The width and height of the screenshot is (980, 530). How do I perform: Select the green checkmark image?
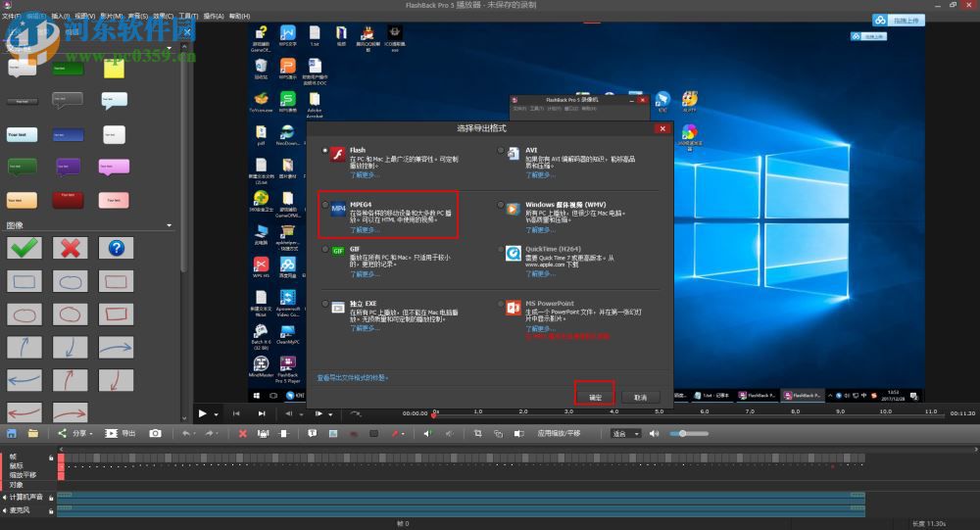24,248
